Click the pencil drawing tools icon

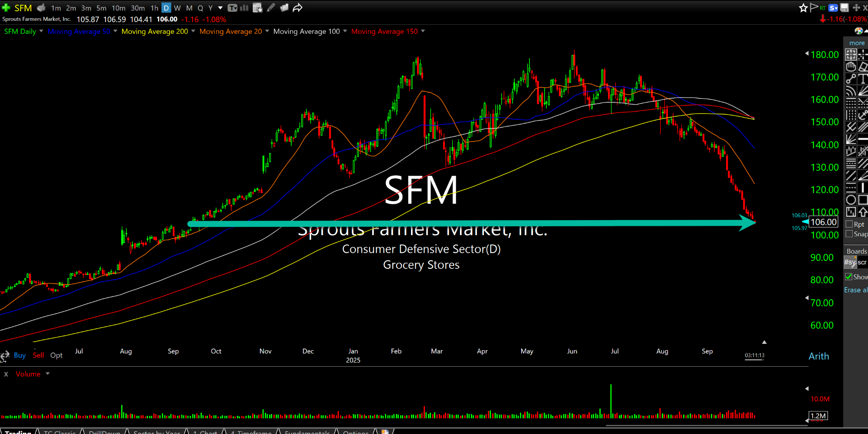pos(271,8)
